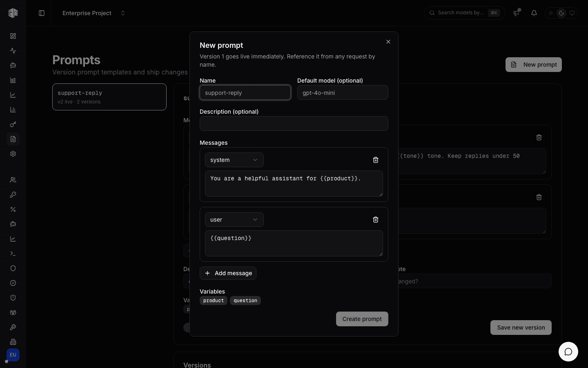Open the radio tower broadcast icon in sidebar
Image resolution: width=588 pixels, height=368 pixels.
click(13, 312)
